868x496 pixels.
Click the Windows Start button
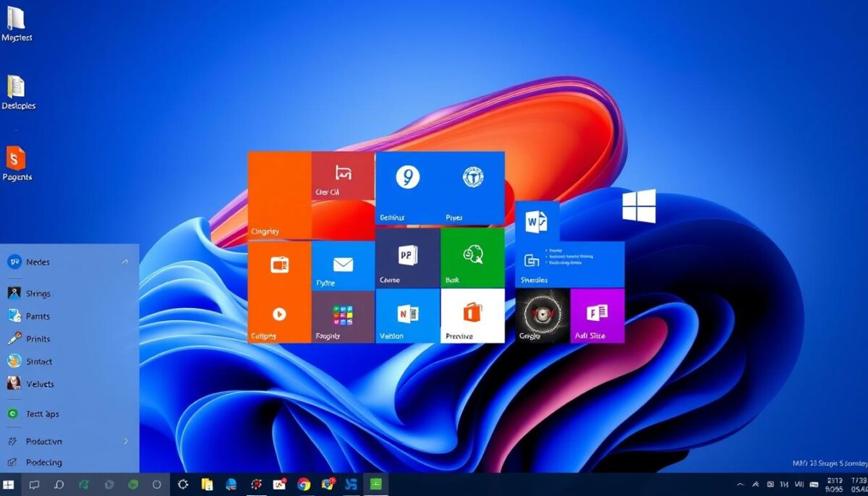pos(9,484)
